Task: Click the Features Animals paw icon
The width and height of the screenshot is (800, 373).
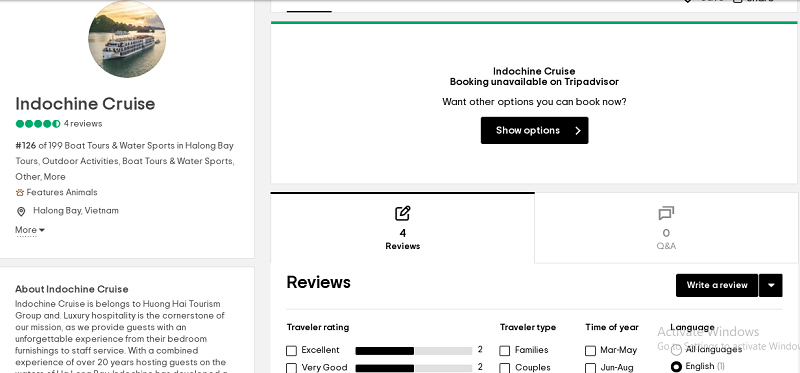Action: [x=20, y=192]
